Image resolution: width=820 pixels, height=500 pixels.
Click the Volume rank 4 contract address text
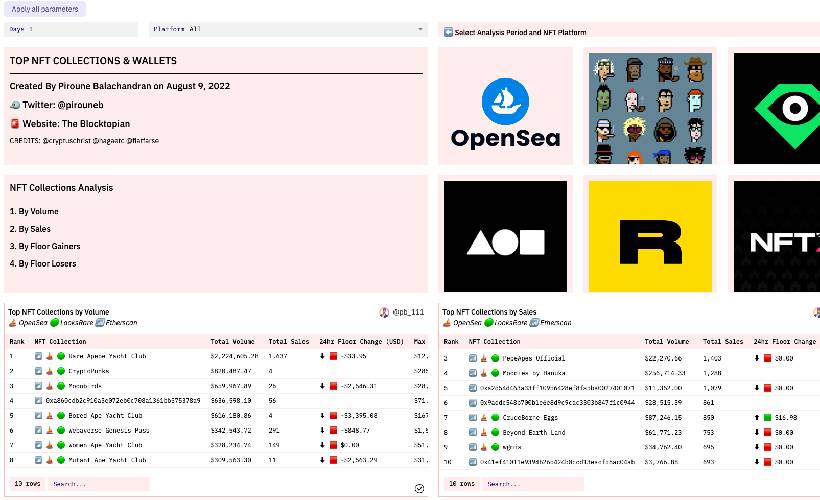click(x=123, y=401)
